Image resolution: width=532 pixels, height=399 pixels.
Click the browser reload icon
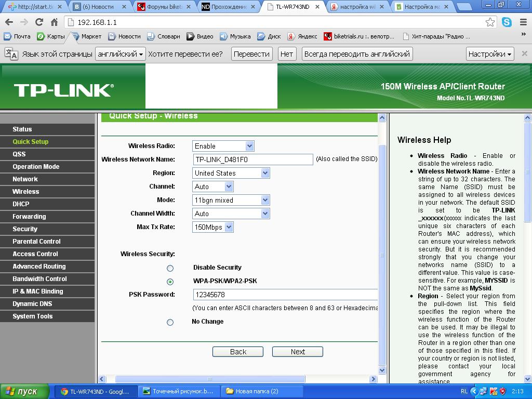(39, 22)
